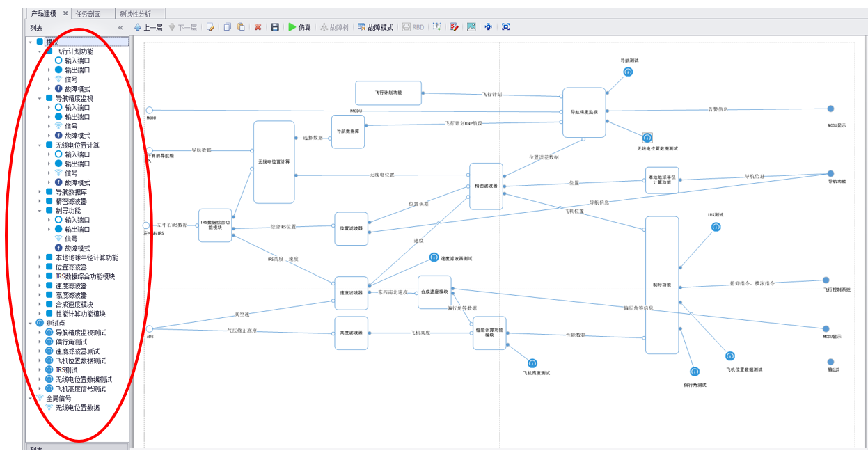Click the blue four-arrow center icon

click(x=488, y=27)
